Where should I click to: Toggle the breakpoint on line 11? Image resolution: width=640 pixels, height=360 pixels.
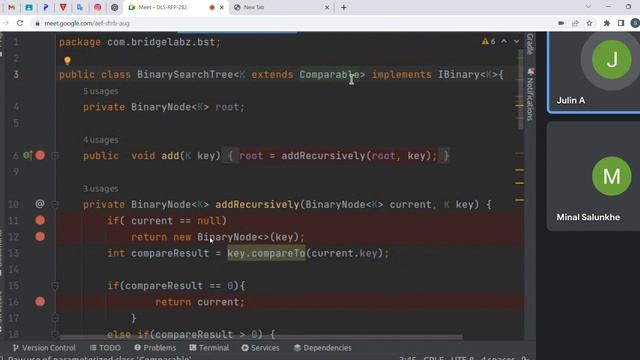coord(40,220)
